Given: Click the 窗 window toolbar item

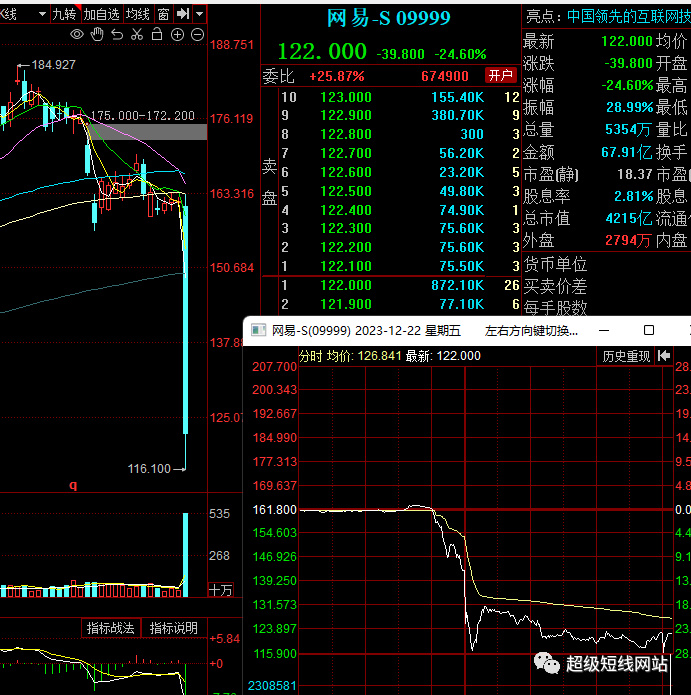Looking at the screenshot, I should [x=163, y=15].
